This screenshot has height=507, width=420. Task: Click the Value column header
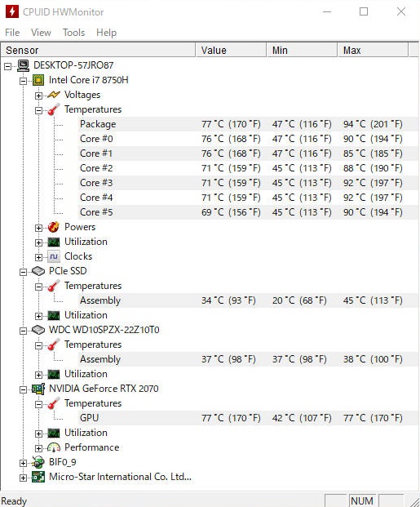231,50
